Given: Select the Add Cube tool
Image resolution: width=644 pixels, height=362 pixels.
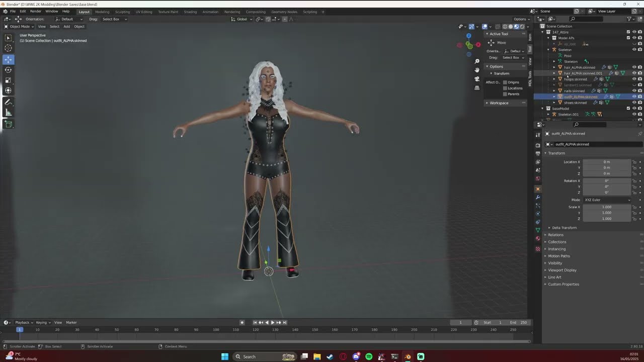Looking at the screenshot, I should coord(8,124).
